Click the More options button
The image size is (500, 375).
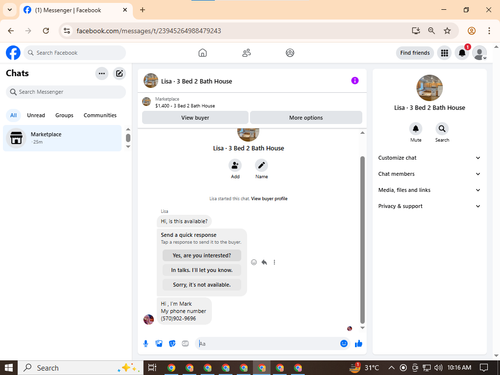tap(306, 118)
